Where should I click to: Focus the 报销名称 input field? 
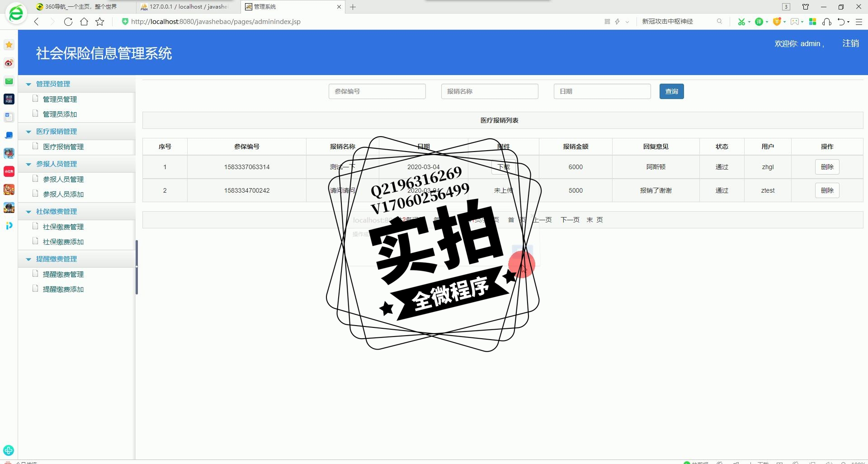490,91
